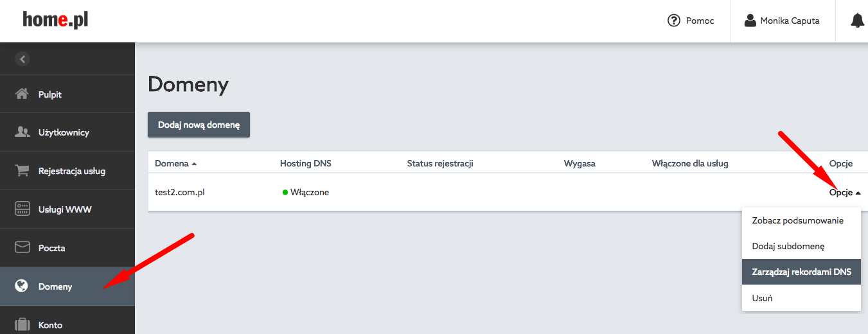Click the Użytkownicy users icon
Image resolution: width=868 pixels, height=334 pixels.
tap(22, 132)
